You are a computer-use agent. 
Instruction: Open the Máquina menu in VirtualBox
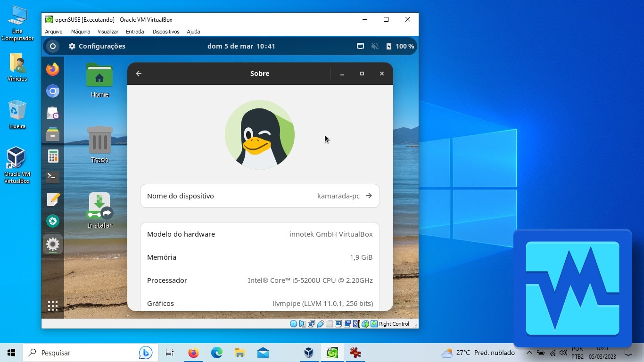80,32
